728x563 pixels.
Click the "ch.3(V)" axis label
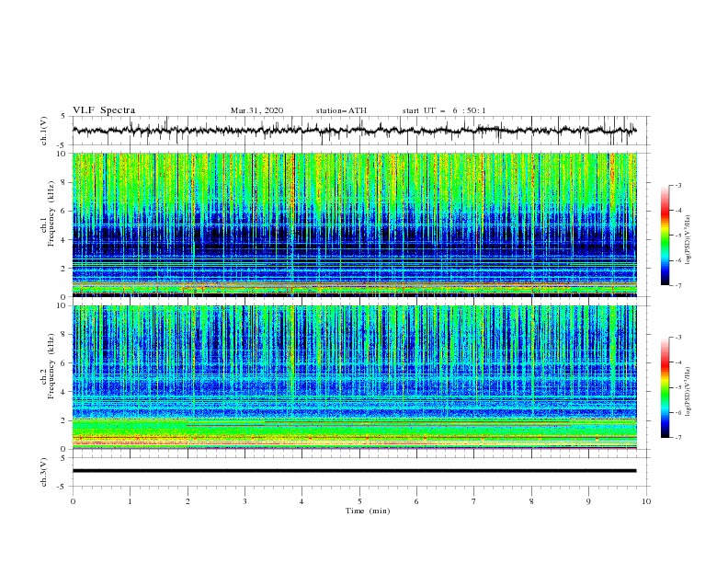[44, 472]
